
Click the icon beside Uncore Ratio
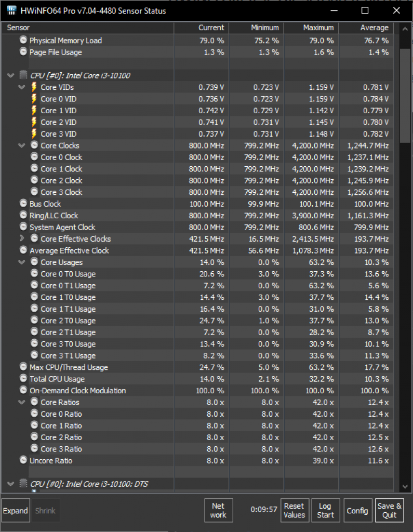click(23, 460)
